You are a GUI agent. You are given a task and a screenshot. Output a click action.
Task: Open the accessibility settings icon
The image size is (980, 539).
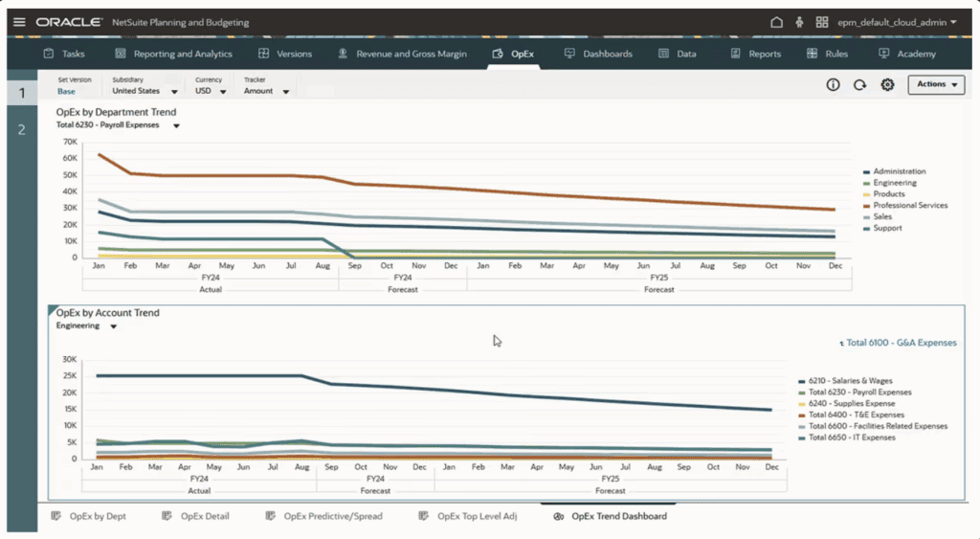[x=799, y=23]
